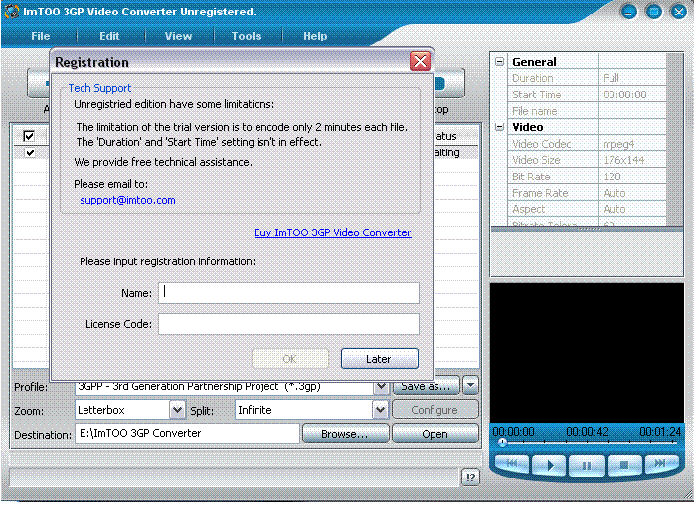Click the !? help icon button
Screen dimensions: 698x506
470,478
